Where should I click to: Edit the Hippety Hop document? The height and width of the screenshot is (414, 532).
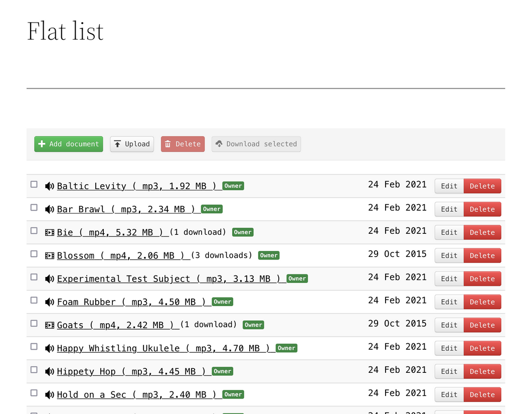tap(449, 371)
